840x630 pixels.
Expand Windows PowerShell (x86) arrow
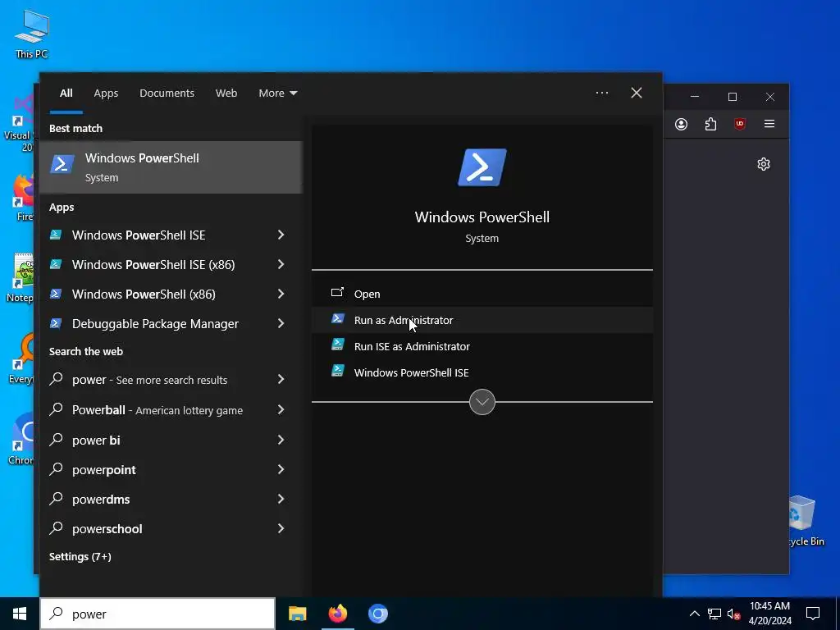click(x=281, y=294)
